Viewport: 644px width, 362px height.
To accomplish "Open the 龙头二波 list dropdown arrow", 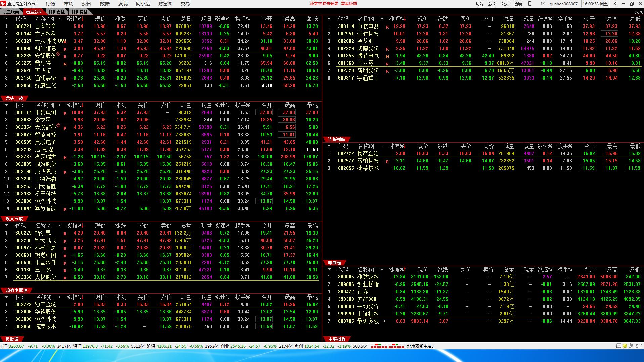I will point(6,105).
